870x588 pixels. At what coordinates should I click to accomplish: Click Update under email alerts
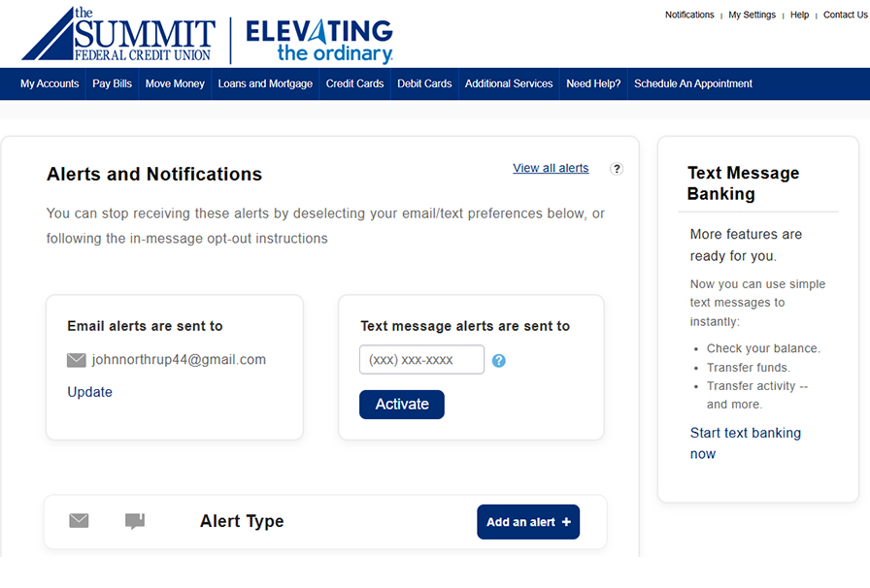click(x=89, y=392)
